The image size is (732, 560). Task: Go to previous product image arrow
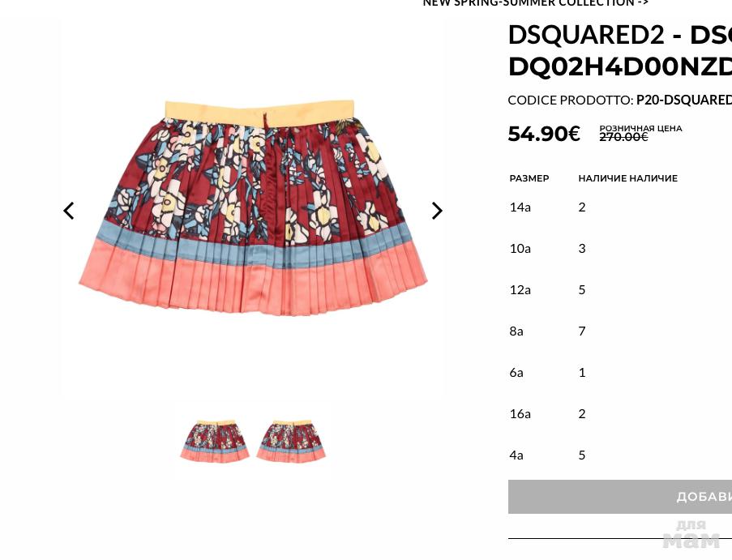[x=69, y=211]
